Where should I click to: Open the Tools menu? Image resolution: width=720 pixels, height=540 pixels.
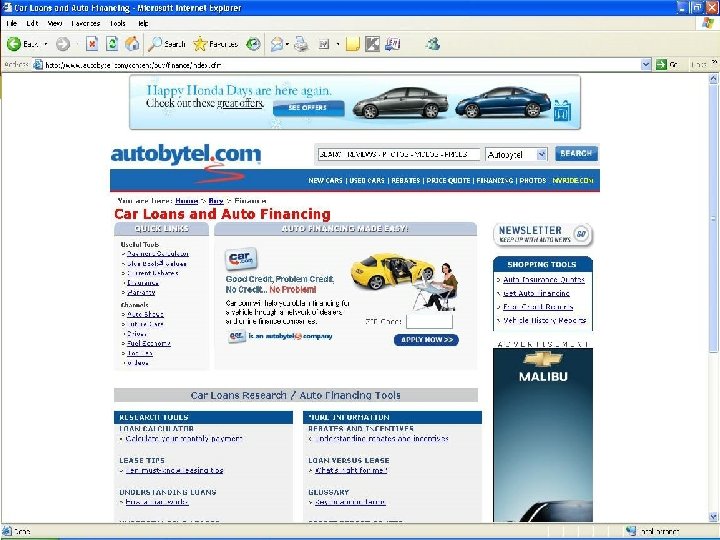coord(118,23)
